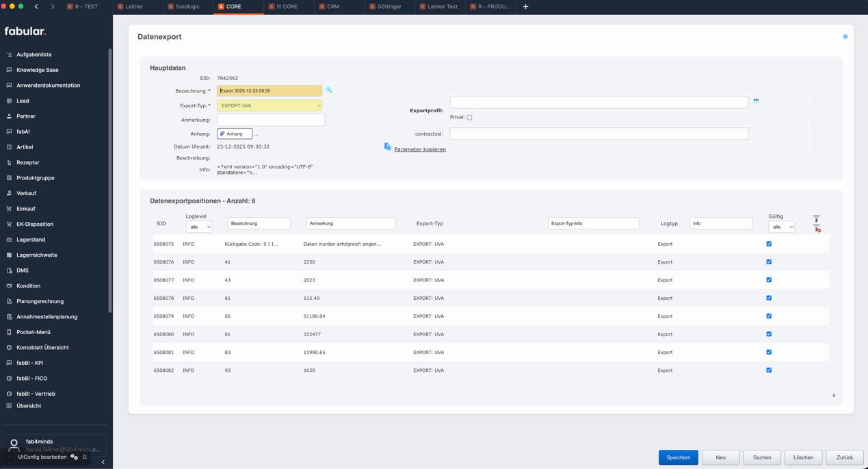Uncheck Gültig checkbox for row 6508075
Viewport: 868px width, 469px height.
coord(769,244)
